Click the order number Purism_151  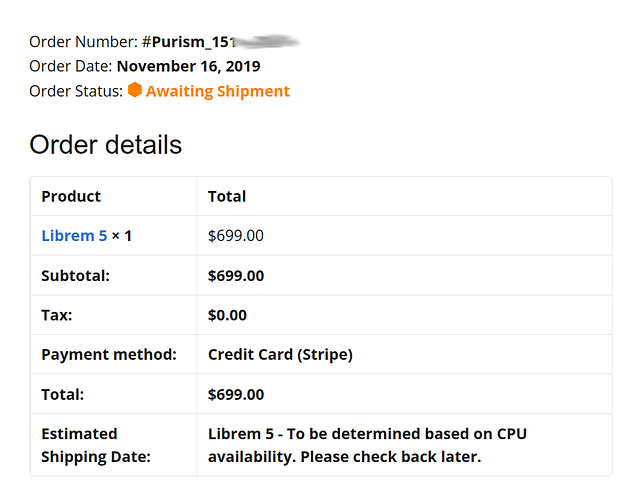tap(189, 42)
